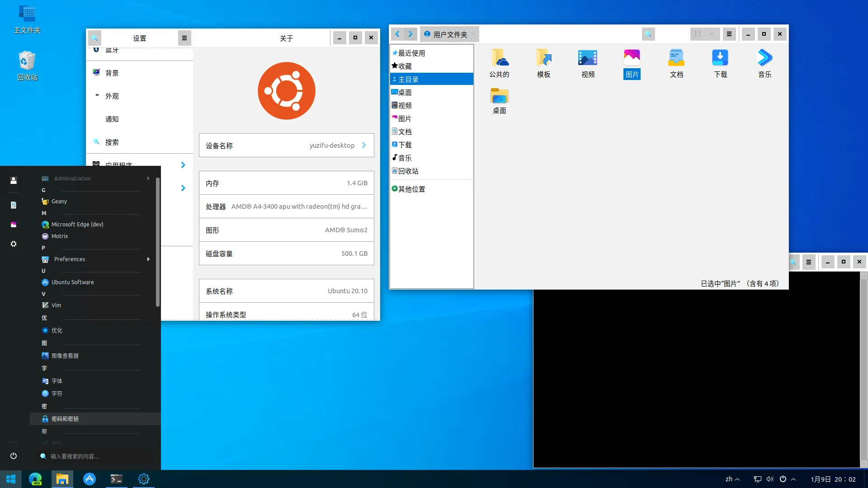This screenshot has height=488, width=868.
Task: Click the volume icon in system tray
Action: click(770, 479)
